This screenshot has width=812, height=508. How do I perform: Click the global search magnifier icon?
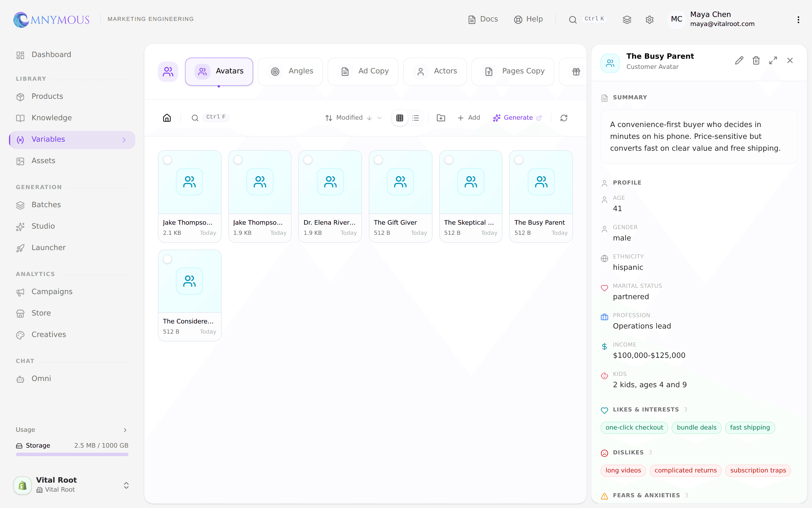tap(573, 19)
